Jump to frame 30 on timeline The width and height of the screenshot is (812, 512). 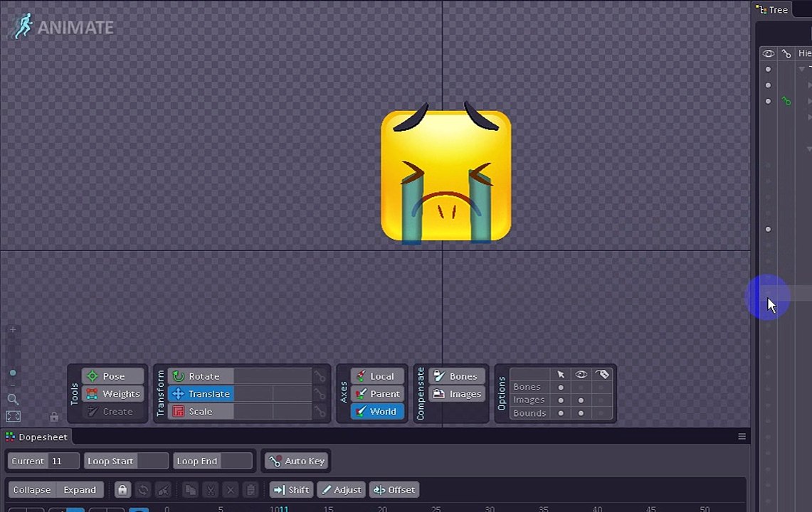[490, 509]
